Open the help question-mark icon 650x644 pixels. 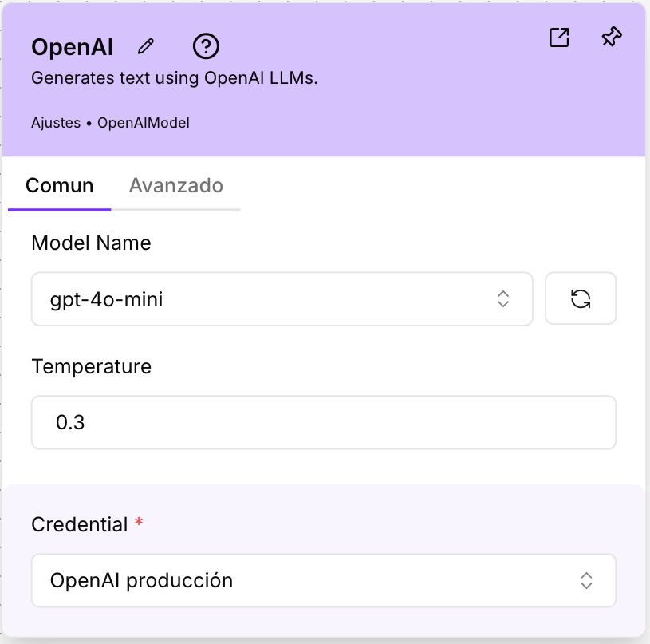[206, 46]
